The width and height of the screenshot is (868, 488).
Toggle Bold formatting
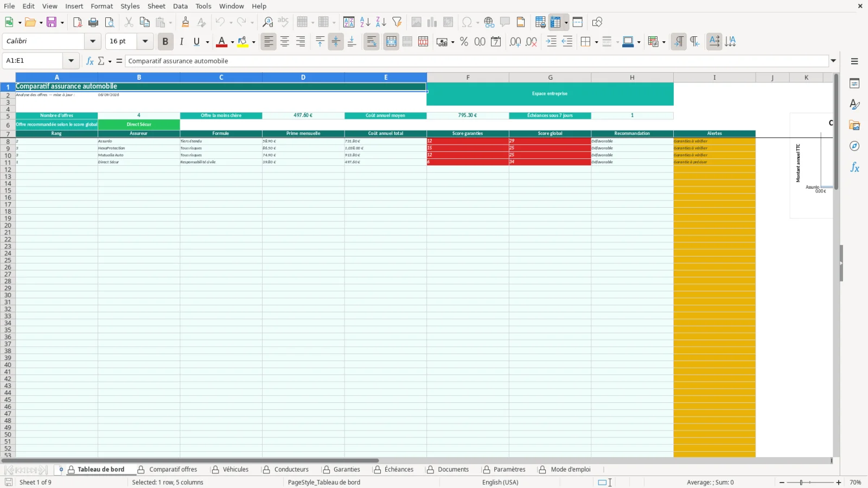pyautogui.click(x=165, y=42)
